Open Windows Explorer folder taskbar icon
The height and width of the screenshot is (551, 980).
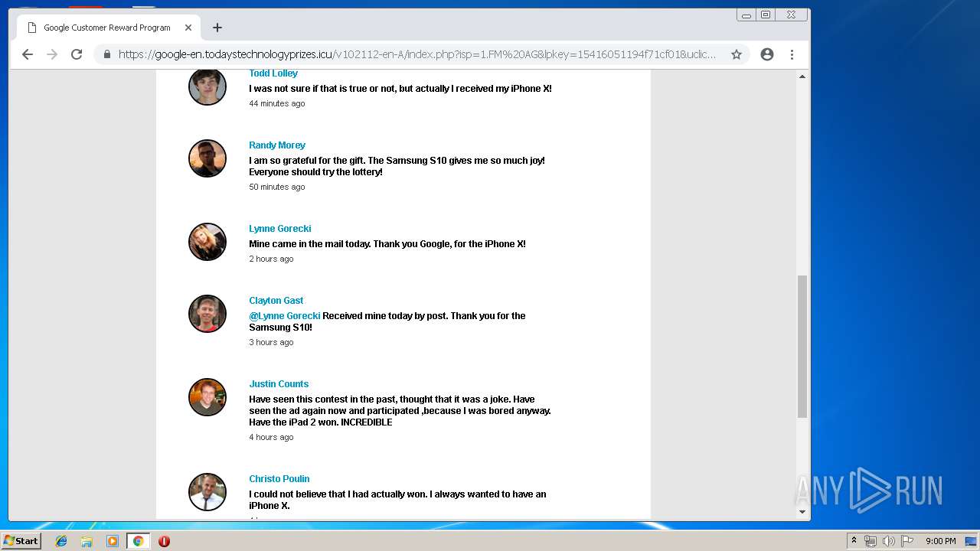(x=87, y=541)
